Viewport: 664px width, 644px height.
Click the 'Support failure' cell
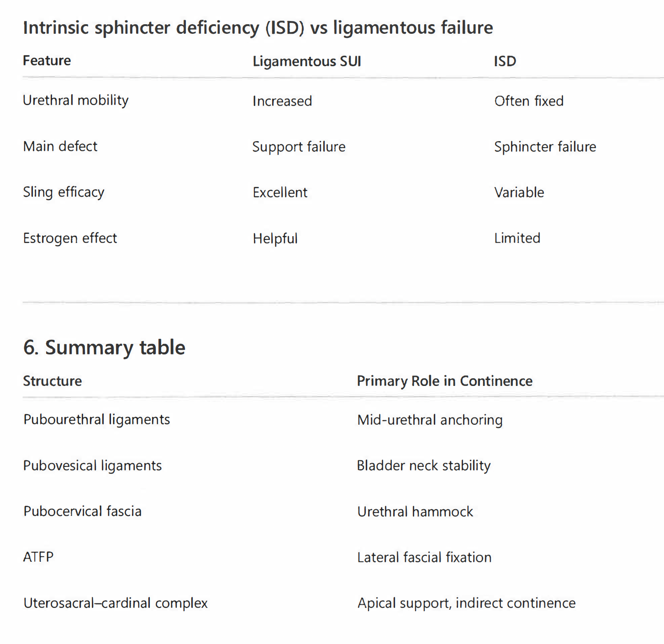[299, 147]
